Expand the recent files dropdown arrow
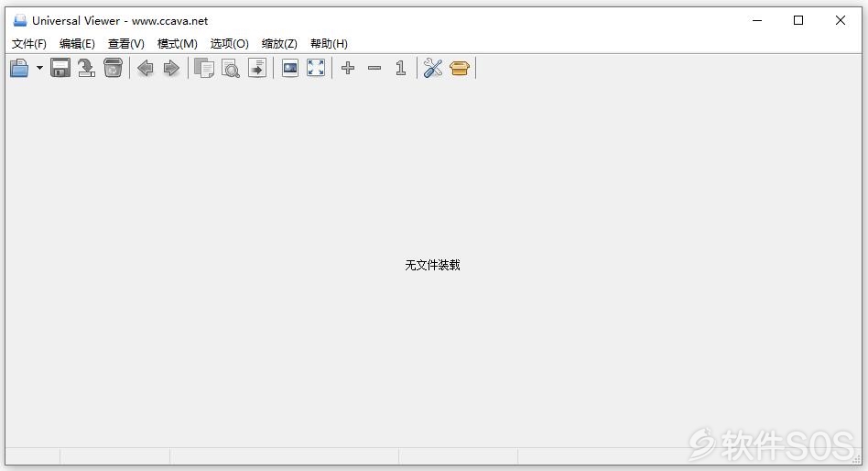Image resolution: width=868 pixels, height=471 pixels. click(40, 68)
